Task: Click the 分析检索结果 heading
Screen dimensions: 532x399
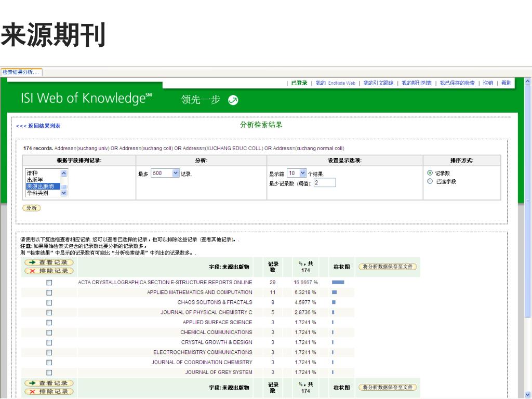Action: pyautogui.click(x=261, y=125)
